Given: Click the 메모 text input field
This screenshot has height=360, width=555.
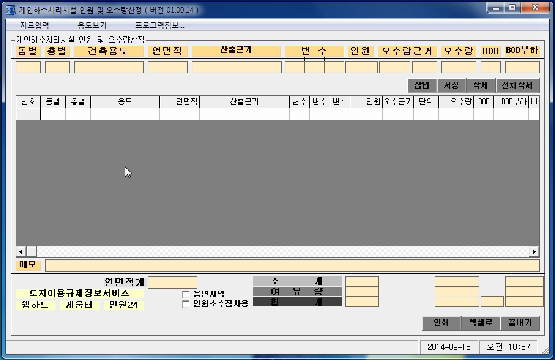Looking at the screenshot, I should (292, 265).
